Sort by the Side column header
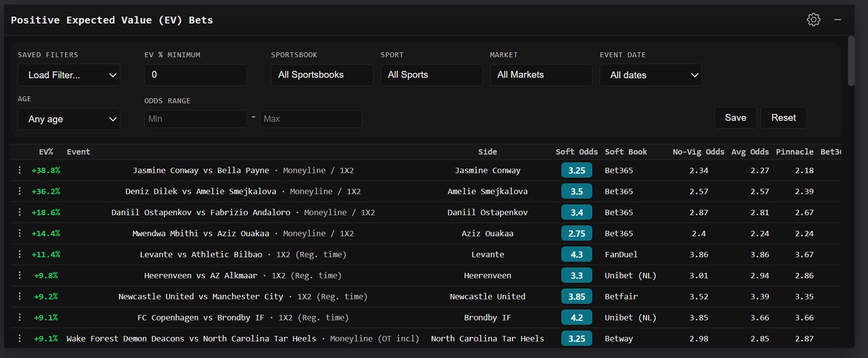868x358 pixels. [x=488, y=152]
